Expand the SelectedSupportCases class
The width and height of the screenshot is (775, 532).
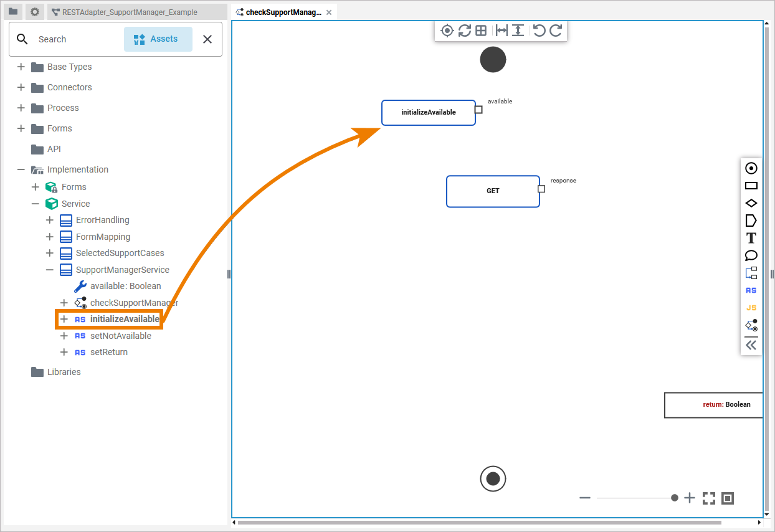(50, 253)
